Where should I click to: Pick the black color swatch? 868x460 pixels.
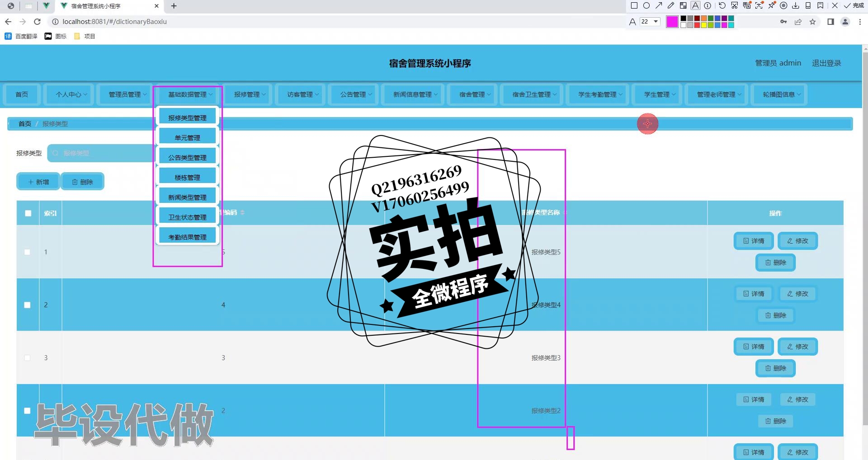pos(683,19)
